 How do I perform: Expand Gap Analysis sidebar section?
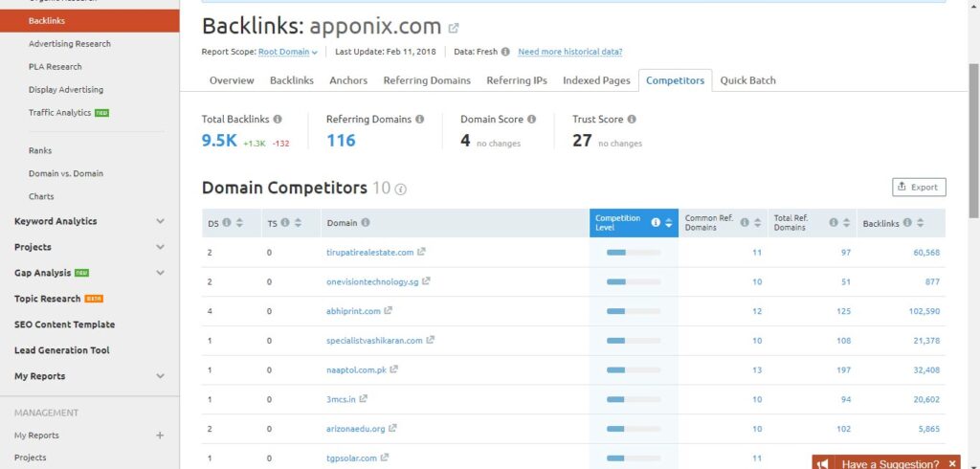pyautogui.click(x=160, y=273)
